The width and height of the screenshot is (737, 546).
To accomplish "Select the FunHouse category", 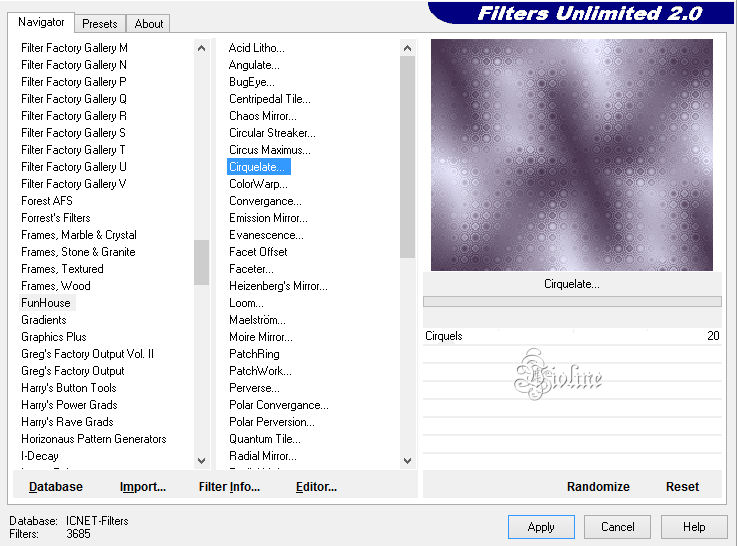I will (x=46, y=303).
